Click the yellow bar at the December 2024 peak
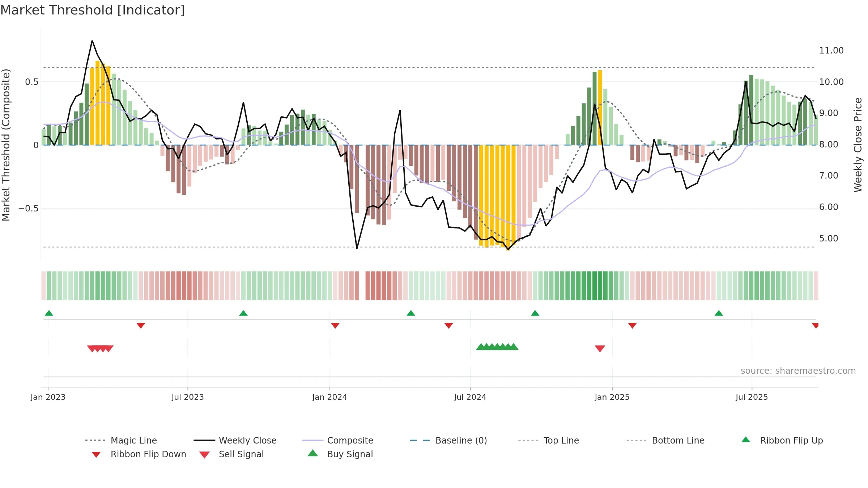Viewport: 868px width, 488px height. [x=600, y=107]
